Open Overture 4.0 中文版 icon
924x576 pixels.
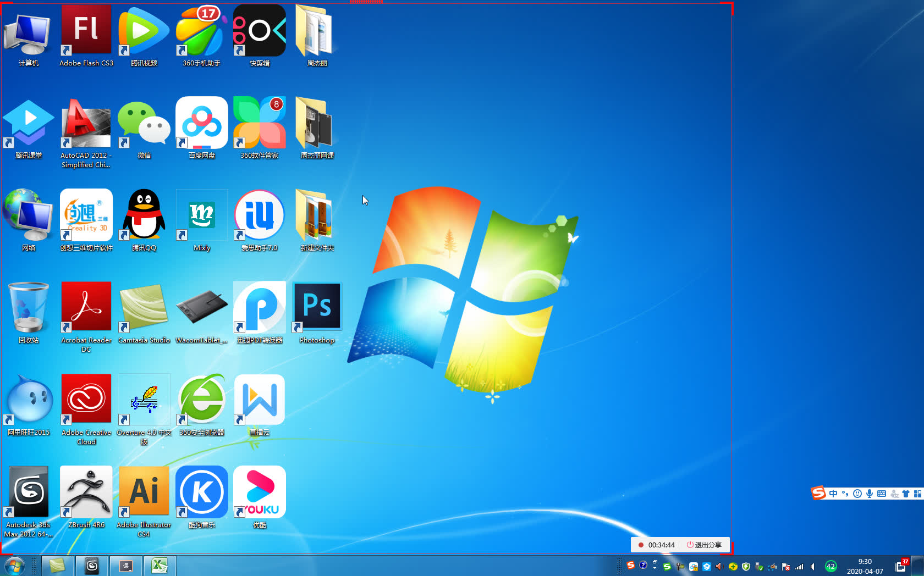[144, 409]
